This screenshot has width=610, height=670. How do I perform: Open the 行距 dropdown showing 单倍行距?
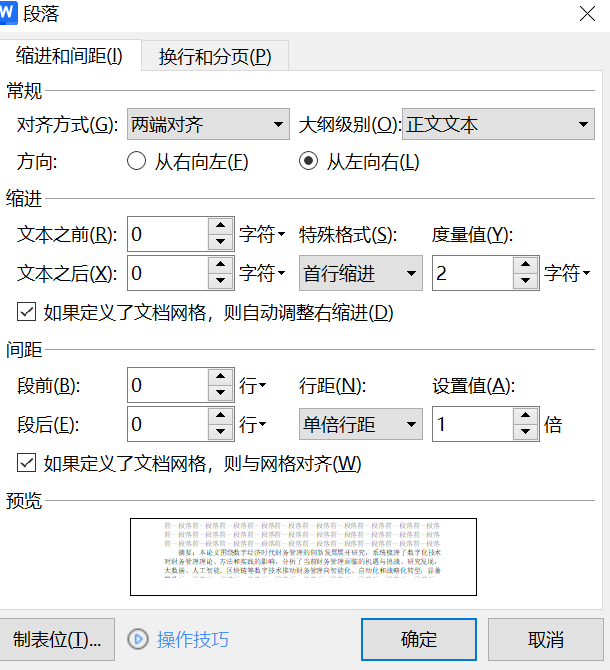click(361, 424)
